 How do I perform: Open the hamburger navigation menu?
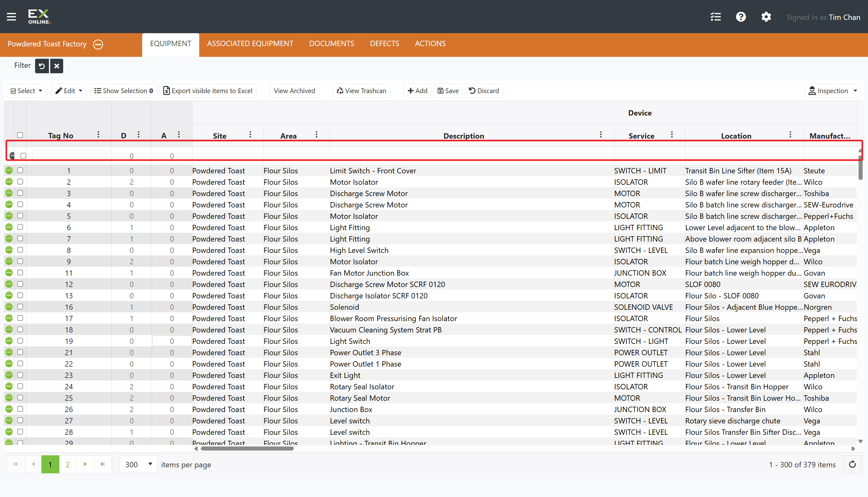(x=11, y=16)
